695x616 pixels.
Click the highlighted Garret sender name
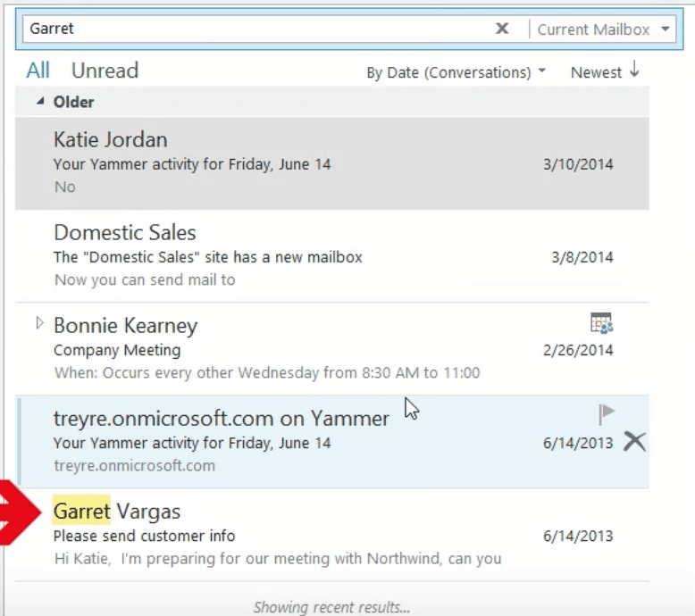click(x=81, y=512)
